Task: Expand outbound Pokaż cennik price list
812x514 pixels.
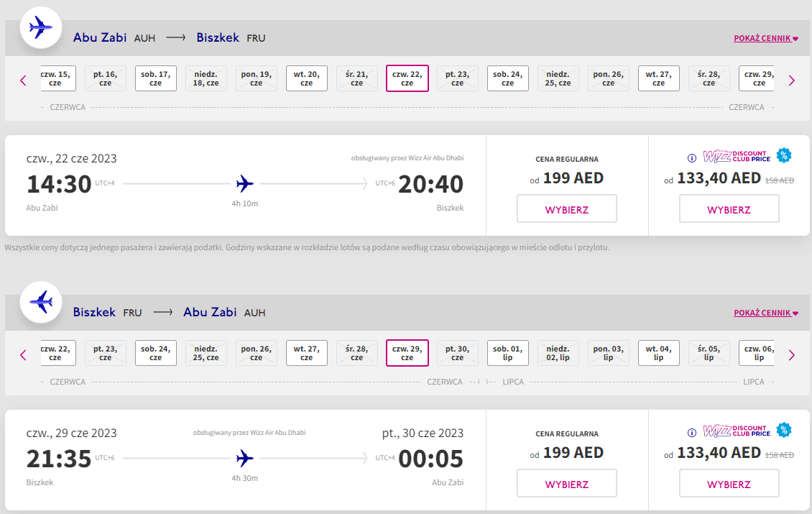Action: pyautogui.click(x=766, y=38)
